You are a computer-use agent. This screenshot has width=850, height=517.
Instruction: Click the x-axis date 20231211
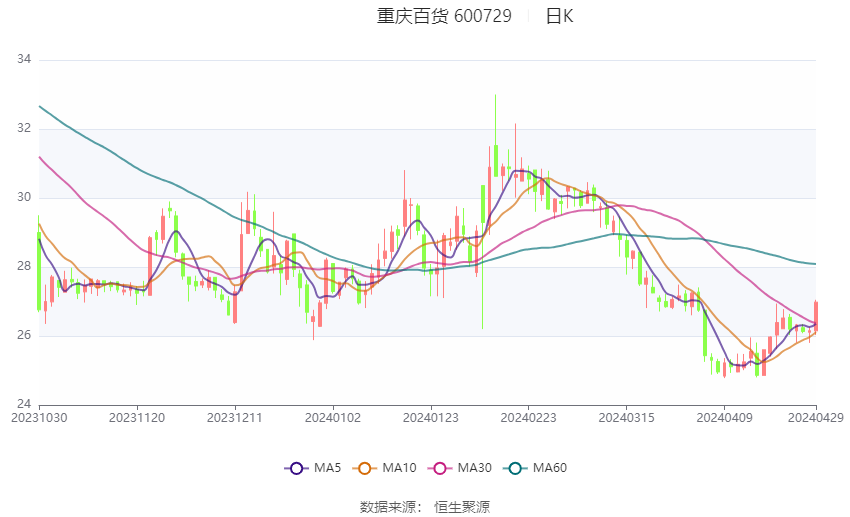[235, 418]
